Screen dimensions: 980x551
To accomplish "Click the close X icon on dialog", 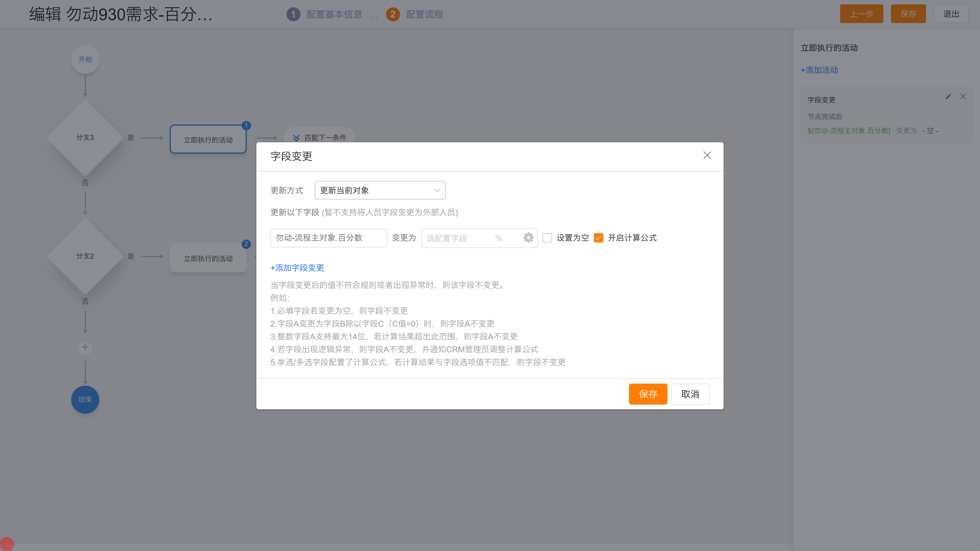I will [x=707, y=155].
